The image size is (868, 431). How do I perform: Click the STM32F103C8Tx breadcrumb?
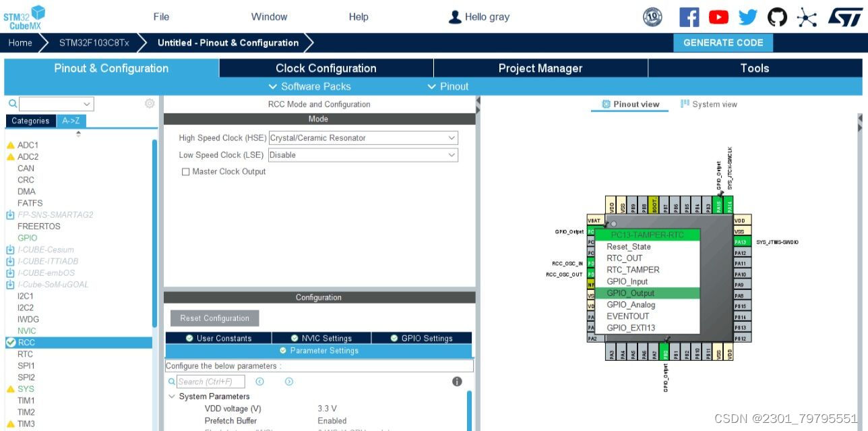pyautogui.click(x=94, y=42)
